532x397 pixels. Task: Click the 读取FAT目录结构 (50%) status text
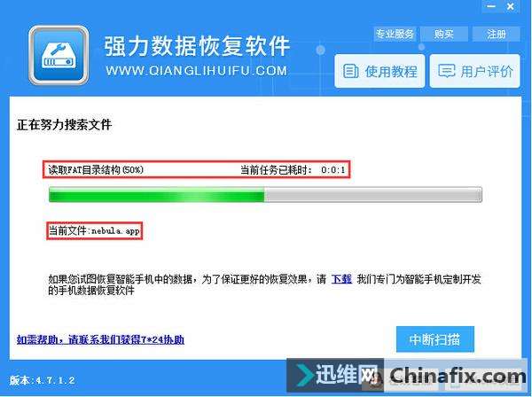[x=96, y=169]
